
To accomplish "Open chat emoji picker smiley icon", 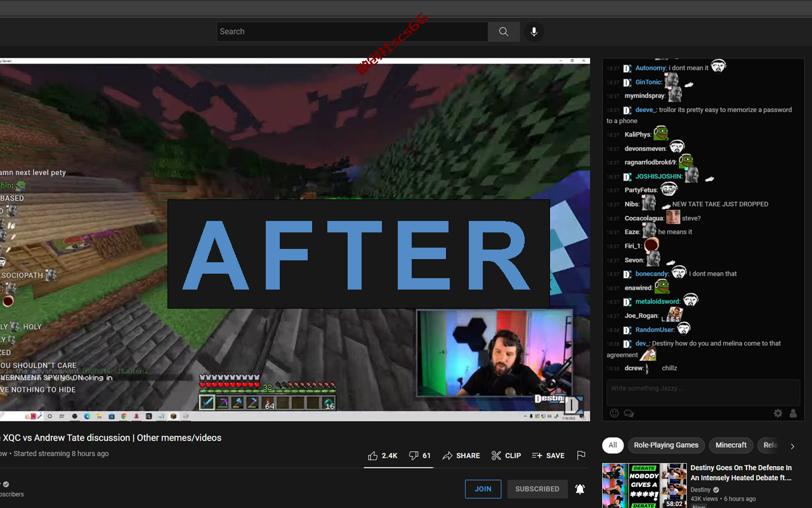I will (x=614, y=413).
